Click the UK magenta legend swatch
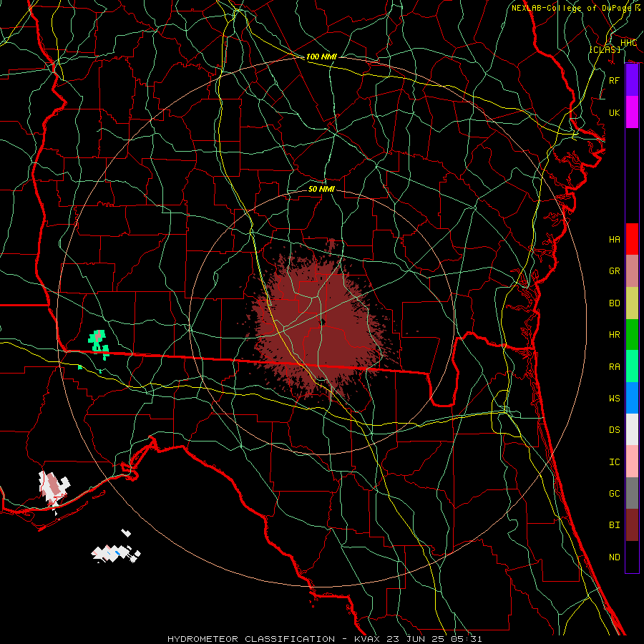The image size is (644, 644). [x=632, y=112]
